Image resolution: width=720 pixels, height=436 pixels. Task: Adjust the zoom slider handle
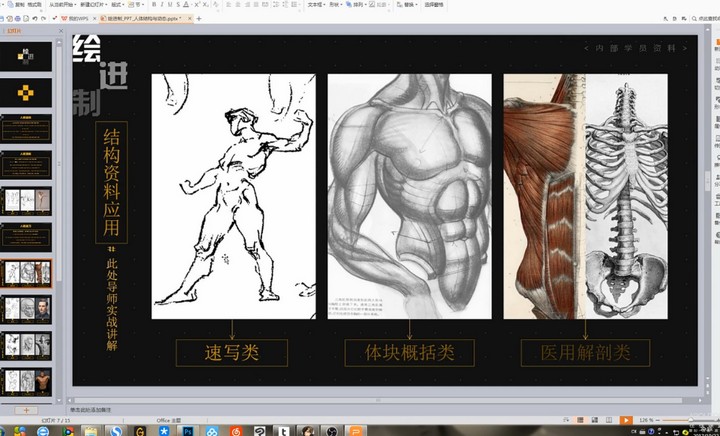[x=690, y=420]
